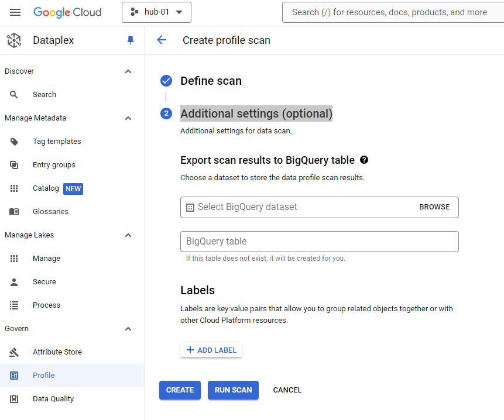The image size is (504, 420).
Task: Click the Attribute Store gavel icon
Action: 15,352
